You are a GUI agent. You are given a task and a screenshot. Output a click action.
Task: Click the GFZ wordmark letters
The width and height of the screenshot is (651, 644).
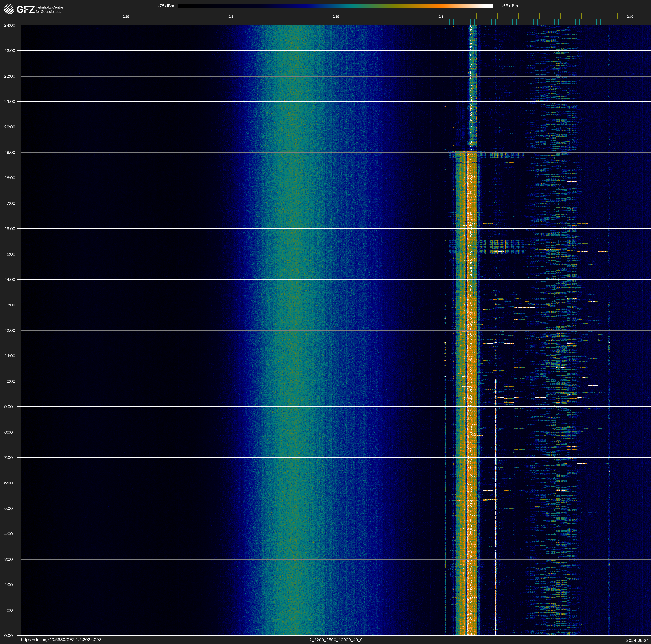point(26,9)
